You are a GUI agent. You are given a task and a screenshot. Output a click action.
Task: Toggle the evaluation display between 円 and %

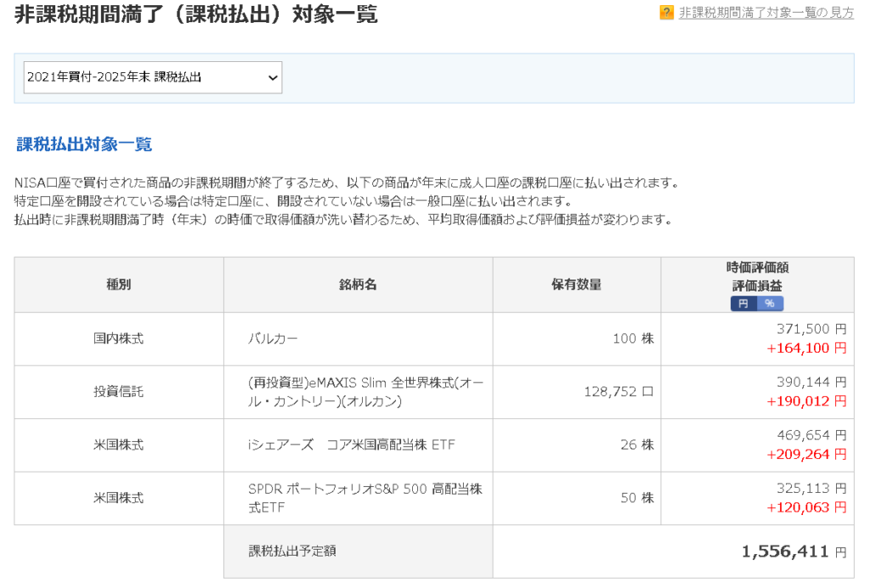755,303
